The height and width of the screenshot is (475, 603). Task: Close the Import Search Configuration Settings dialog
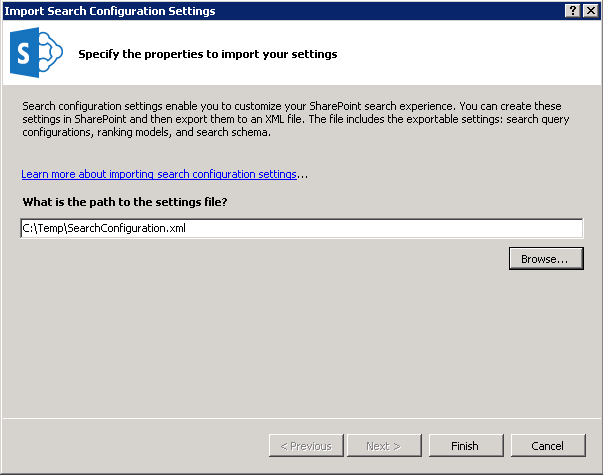(x=590, y=11)
